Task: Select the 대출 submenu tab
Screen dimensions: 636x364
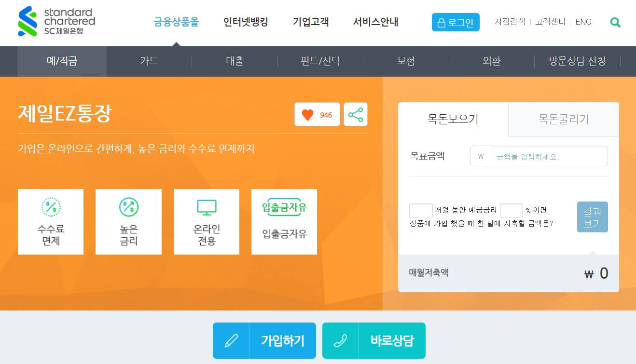Action: pos(235,61)
